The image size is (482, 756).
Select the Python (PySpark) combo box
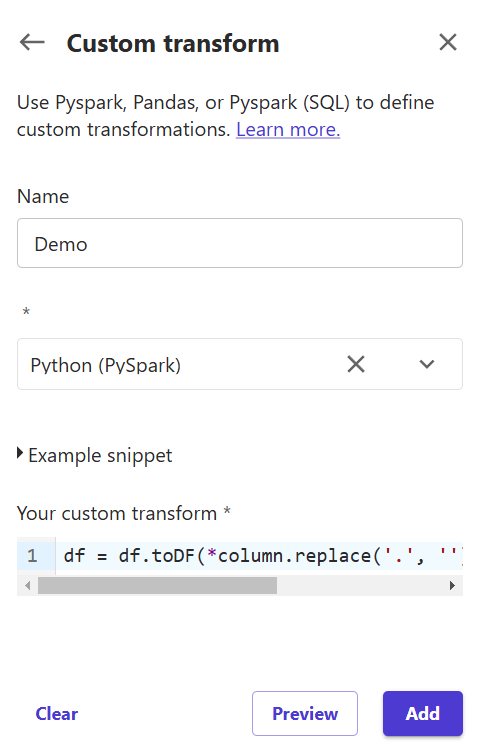point(240,364)
